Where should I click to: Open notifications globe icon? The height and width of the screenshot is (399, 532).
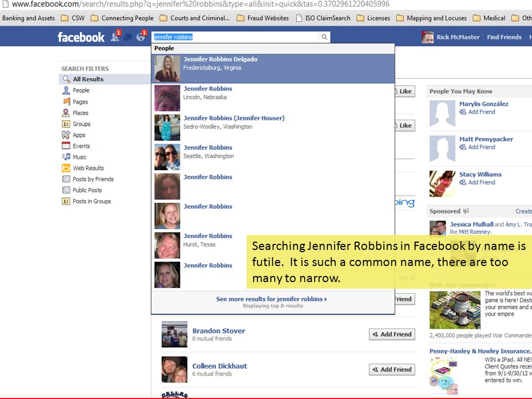[x=140, y=37]
